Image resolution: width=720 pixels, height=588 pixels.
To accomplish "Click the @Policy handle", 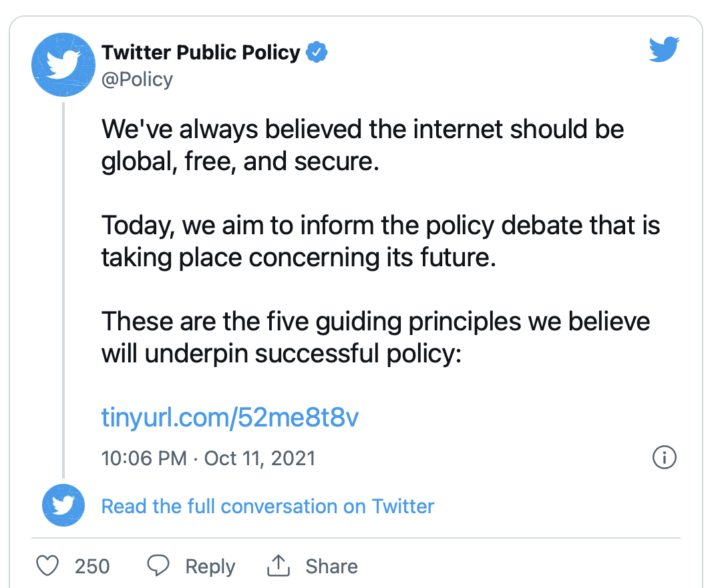I will pyautogui.click(x=137, y=79).
